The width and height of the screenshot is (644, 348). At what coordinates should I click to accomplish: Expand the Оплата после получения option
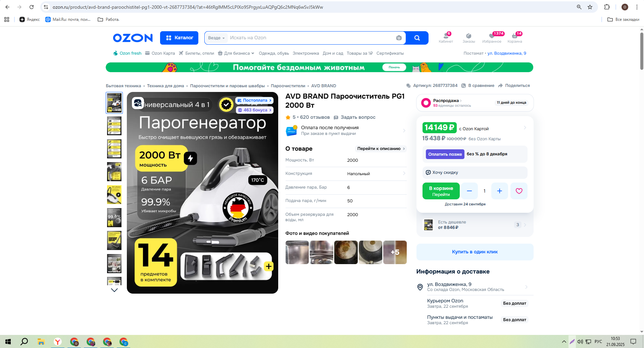346,130
